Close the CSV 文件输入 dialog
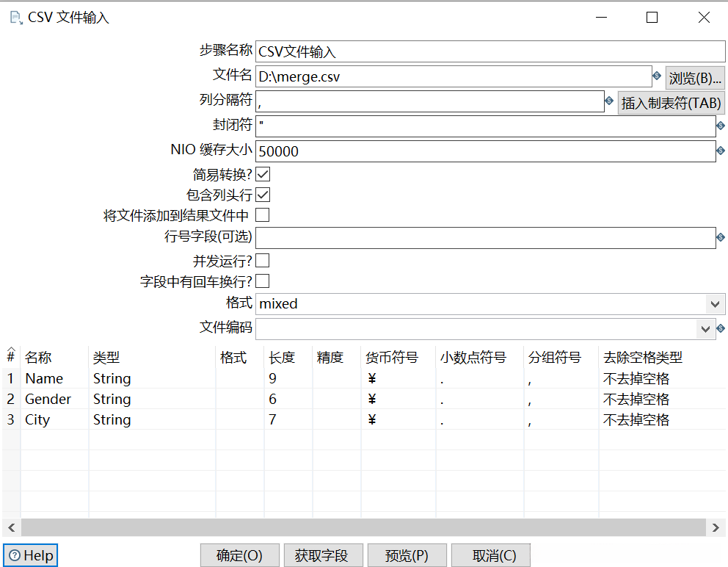Viewport: 728px width, 567px height. coord(704,18)
